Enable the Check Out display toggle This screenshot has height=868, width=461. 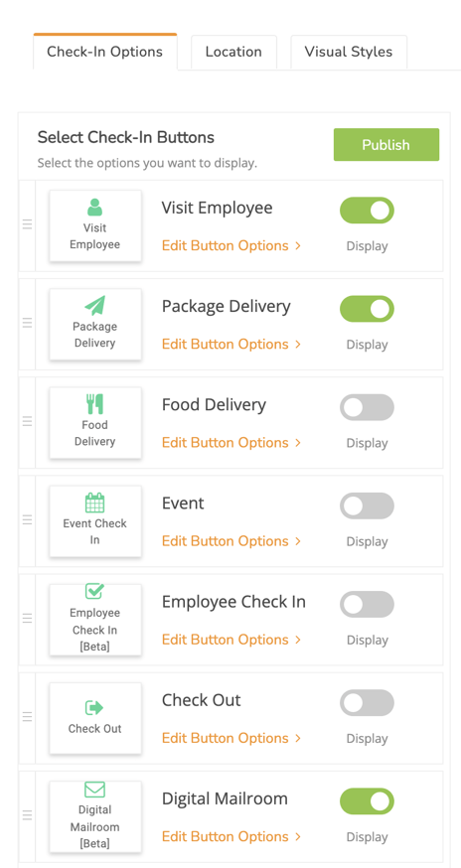pos(367,703)
